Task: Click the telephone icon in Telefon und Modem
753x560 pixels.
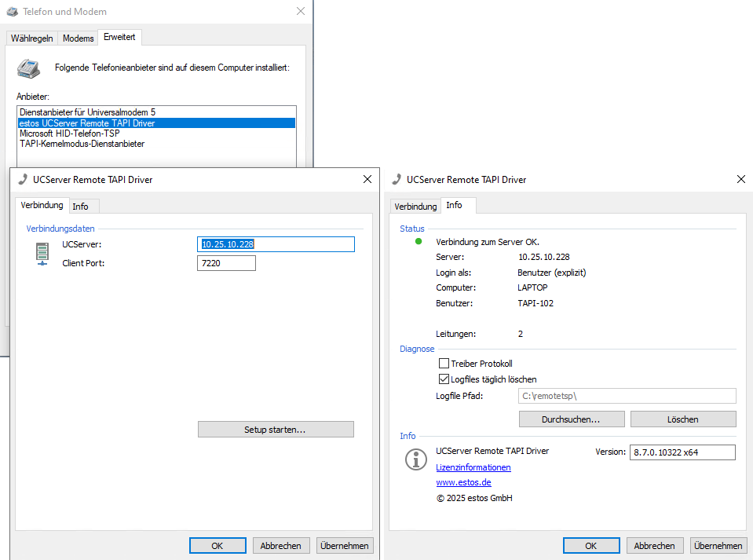Action: click(x=28, y=68)
